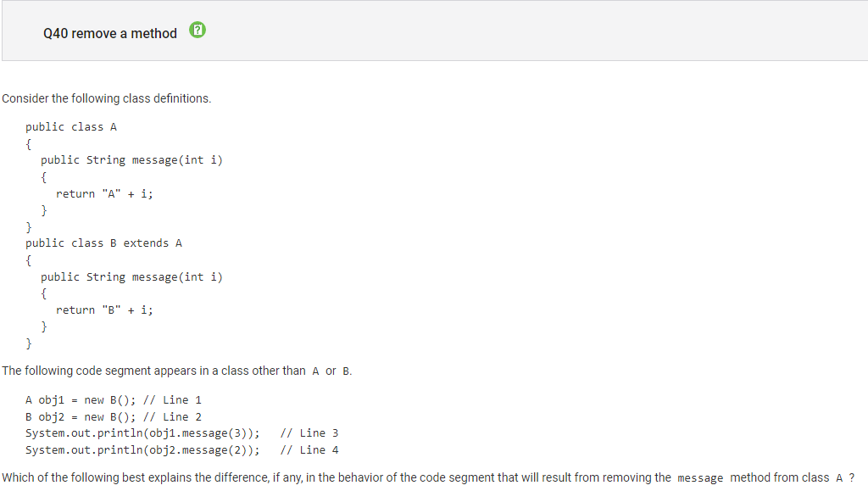Select the 'Q40 remove a method' title
This screenshot has height=491, width=868.
click(110, 33)
